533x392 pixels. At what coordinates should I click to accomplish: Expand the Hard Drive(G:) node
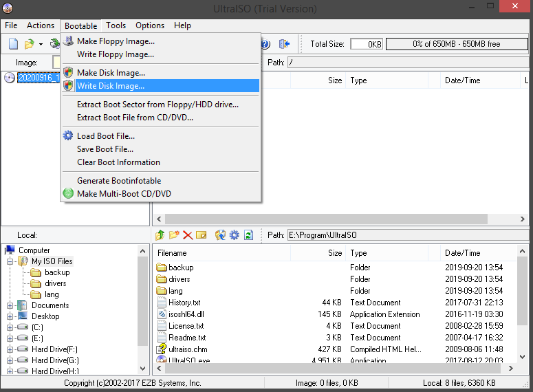[x=10, y=360]
